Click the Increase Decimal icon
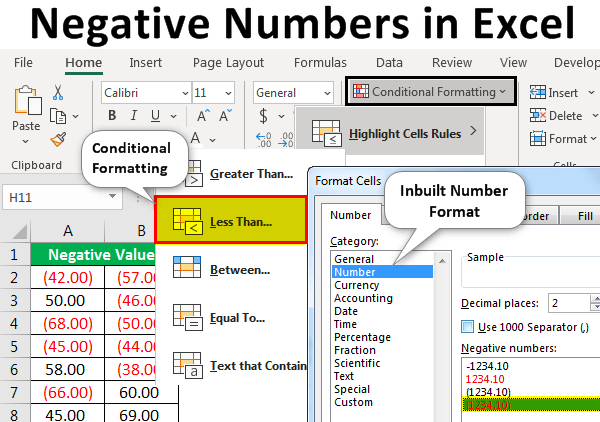Screen dimensions: 600x422 click(264, 140)
